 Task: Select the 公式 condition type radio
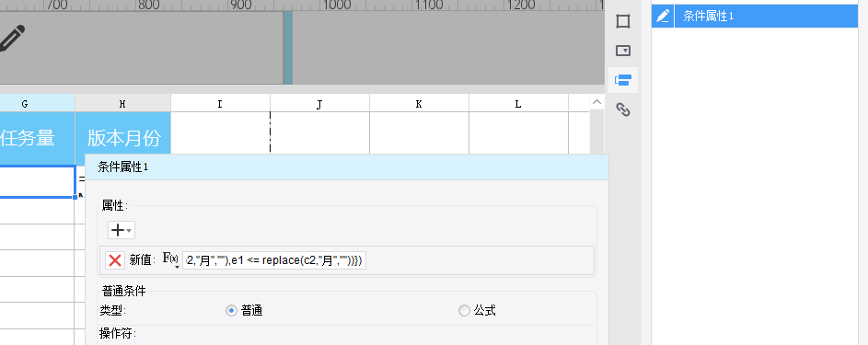tap(464, 311)
